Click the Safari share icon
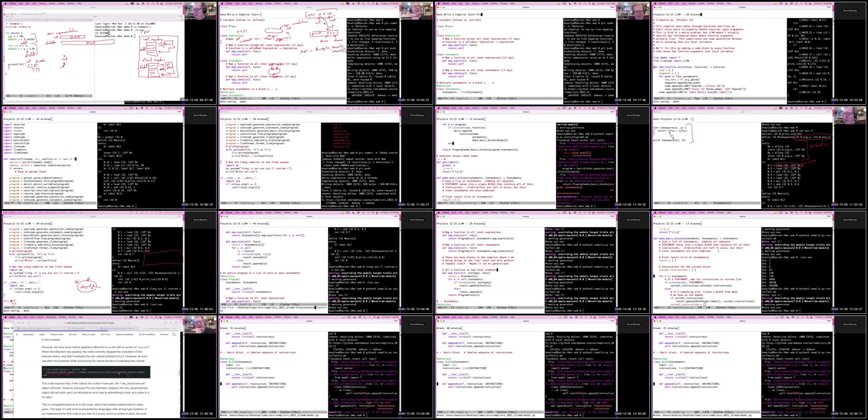868x420 pixels. coord(165,323)
